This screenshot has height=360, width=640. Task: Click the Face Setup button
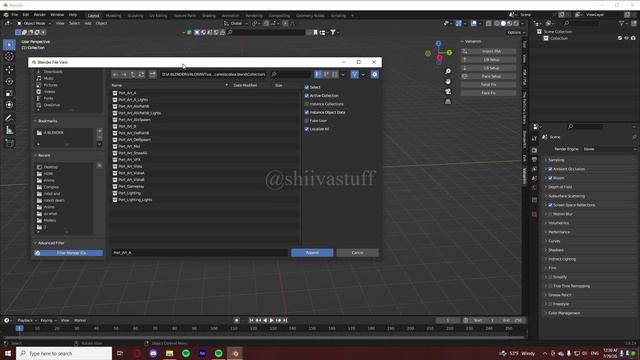489,76
